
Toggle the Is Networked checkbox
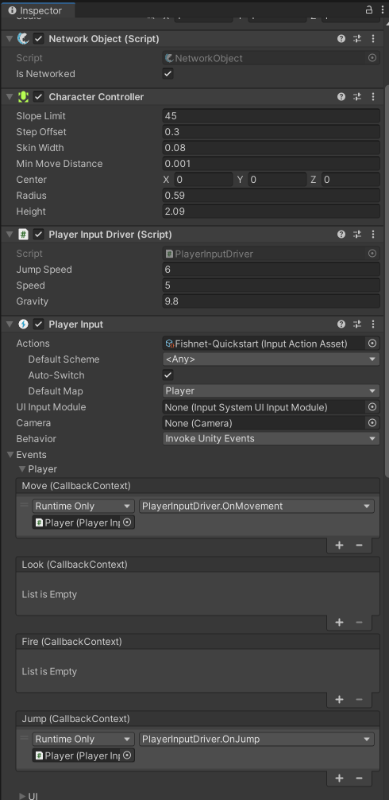[168, 74]
